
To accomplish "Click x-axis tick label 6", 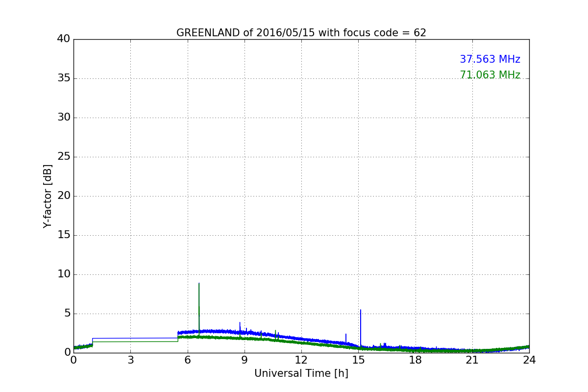I will tap(188, 360).
